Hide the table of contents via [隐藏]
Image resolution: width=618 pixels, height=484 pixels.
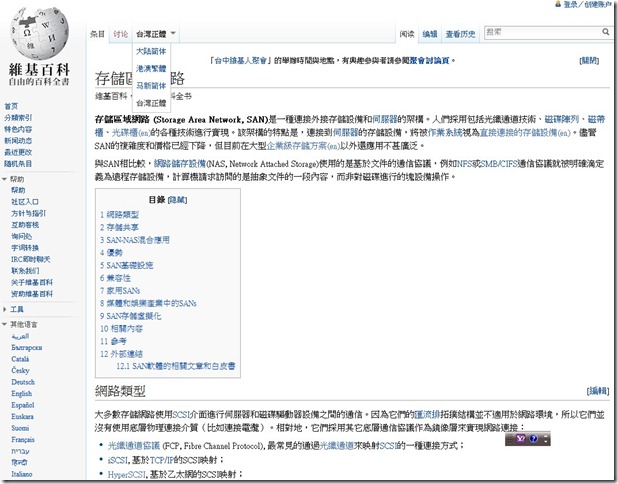tap(177, 200)
